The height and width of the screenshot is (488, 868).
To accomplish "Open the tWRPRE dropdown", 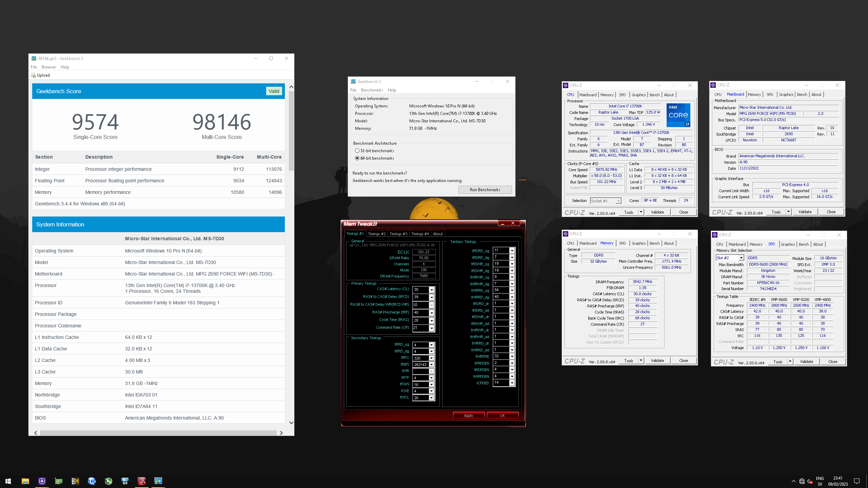I will [x=512, y=357].
